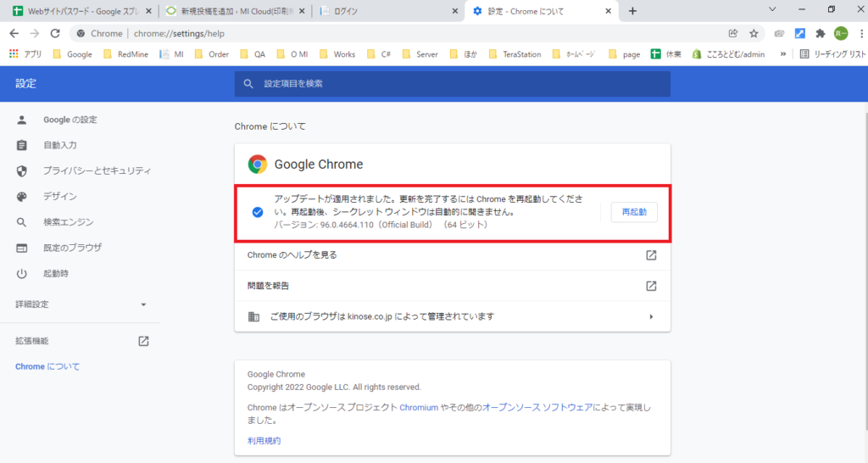
Task: Open デザイン settings section
Action: (x=60, y=196)
